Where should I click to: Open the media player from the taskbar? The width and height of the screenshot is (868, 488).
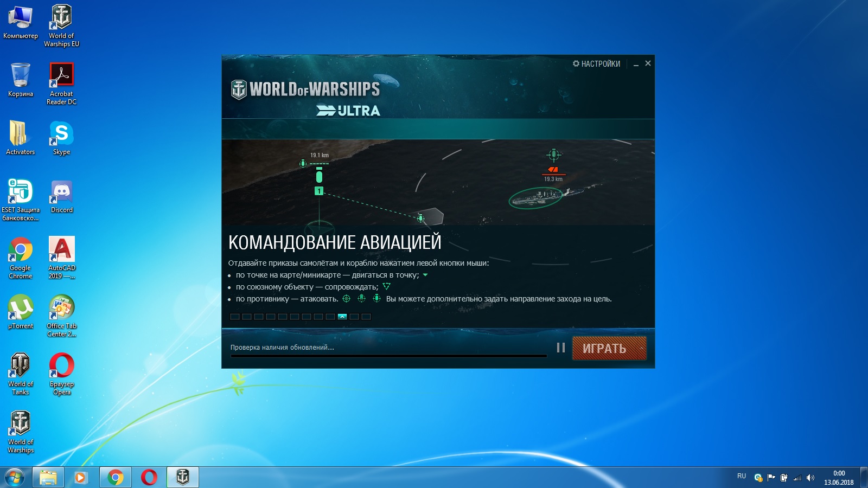(x=81, y=477)
